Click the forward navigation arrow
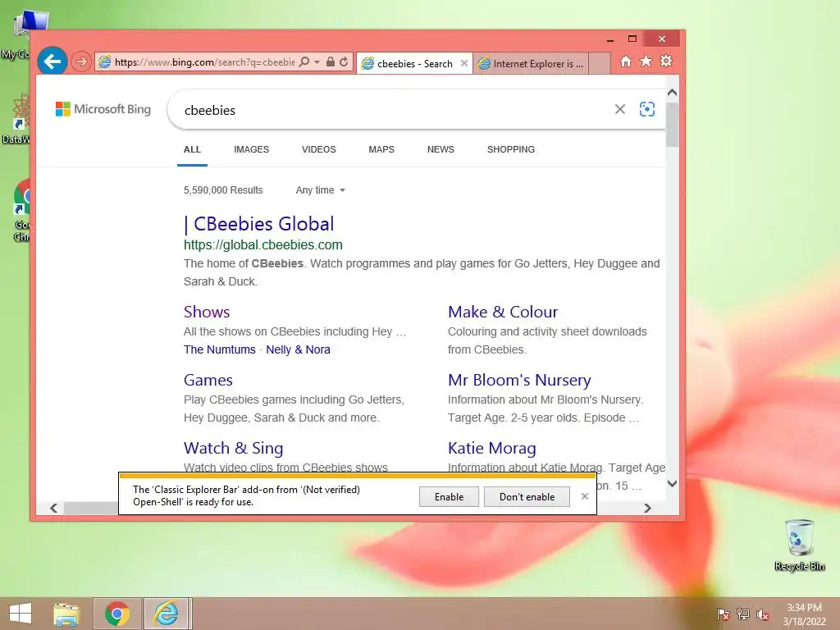840x630 pixels. click(81, 62)
